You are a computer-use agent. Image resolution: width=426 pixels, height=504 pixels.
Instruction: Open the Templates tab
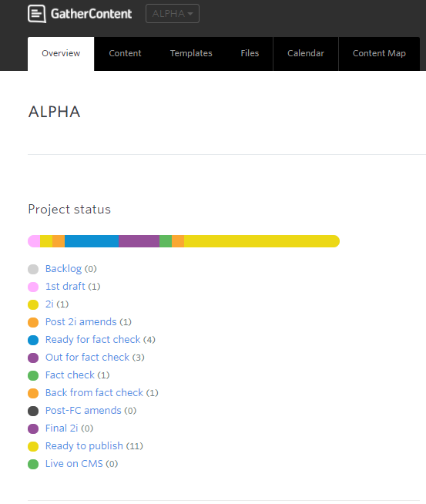click(191, 53)
